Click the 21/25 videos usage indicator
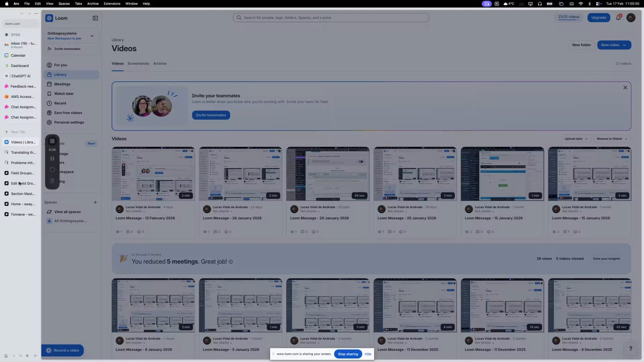This screenshot has width=644, height=362. (569, 17)
